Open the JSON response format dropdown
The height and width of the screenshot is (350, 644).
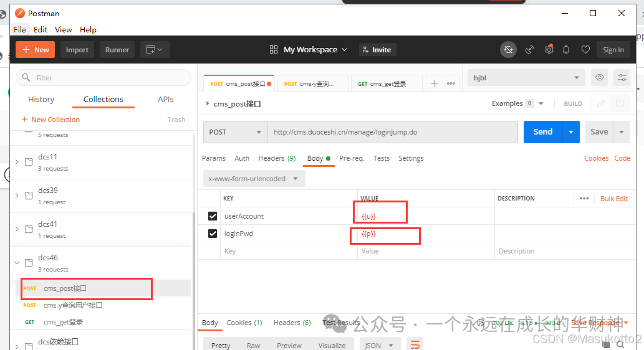click(x=380, y=345)
